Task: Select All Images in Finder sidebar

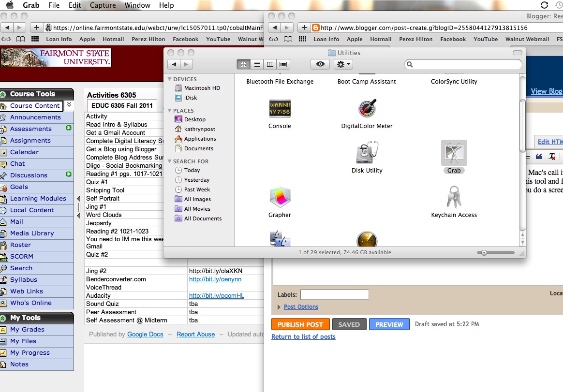Action: (x=193, y=199)
